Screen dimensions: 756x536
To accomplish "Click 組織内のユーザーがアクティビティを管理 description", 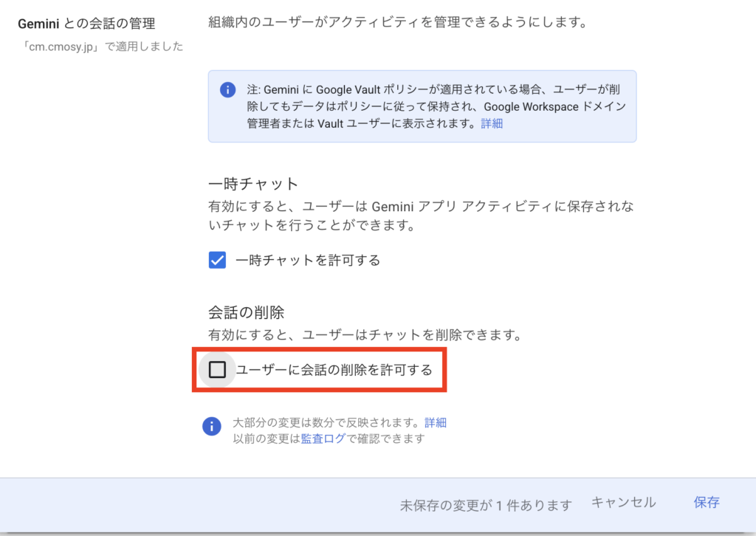I will (x=398, y=22).
